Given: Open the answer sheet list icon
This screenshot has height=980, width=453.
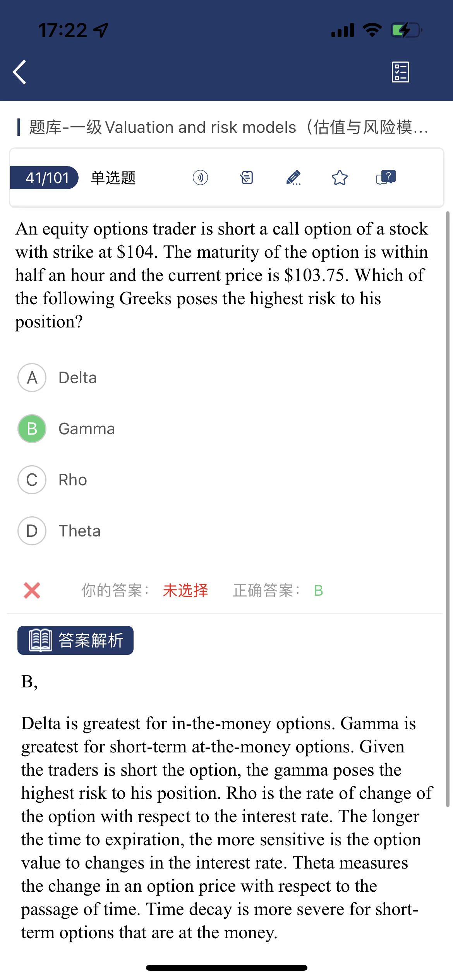Looking at the screenshot, I should coord(400,72).
